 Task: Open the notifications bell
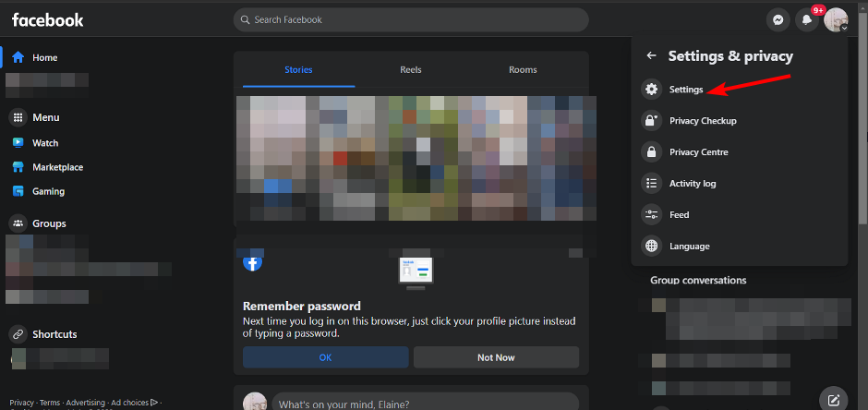[x=807, y=20]
